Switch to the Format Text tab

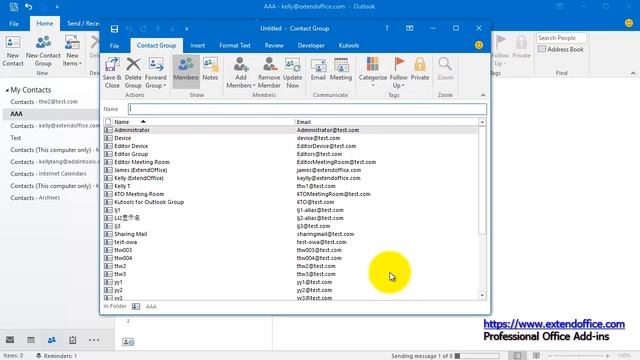click(235, 46)
